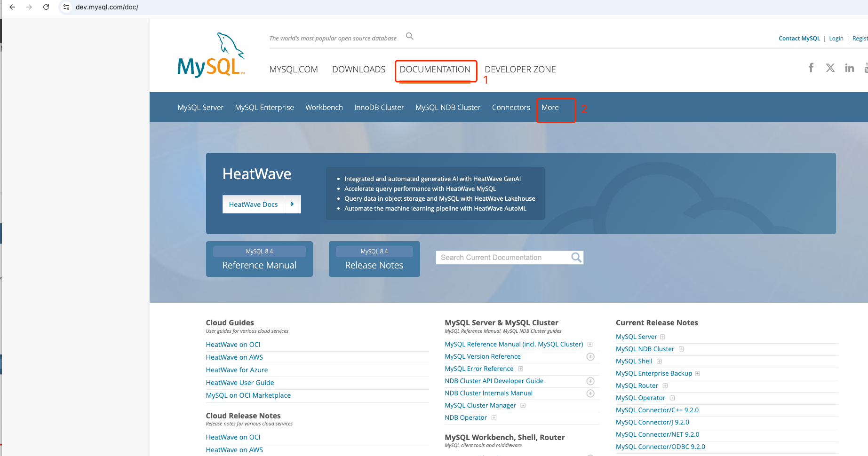868x456 pixels.
Task: Open MySQL's LinkedIn icon
Action: pyautogui.click(x=850, y=68)
